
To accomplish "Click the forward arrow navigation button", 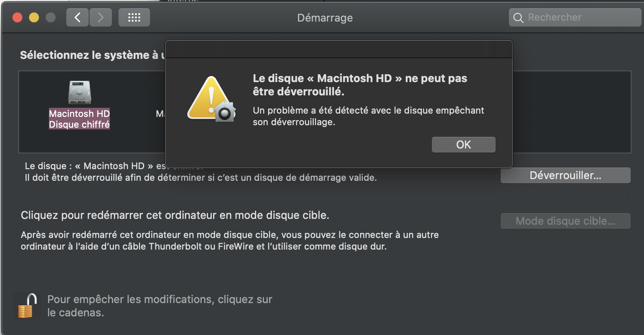I will point(101,17).
